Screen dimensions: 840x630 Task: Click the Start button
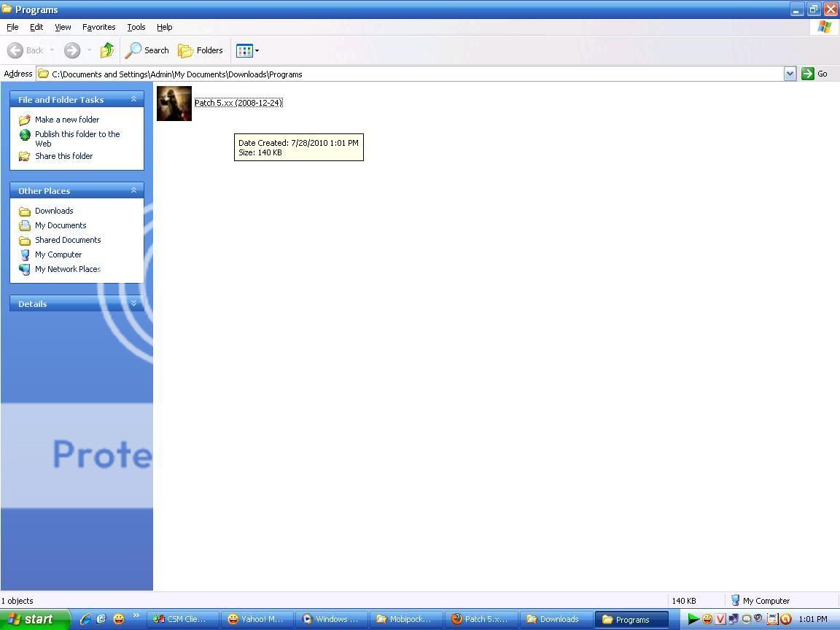(35, 619)
